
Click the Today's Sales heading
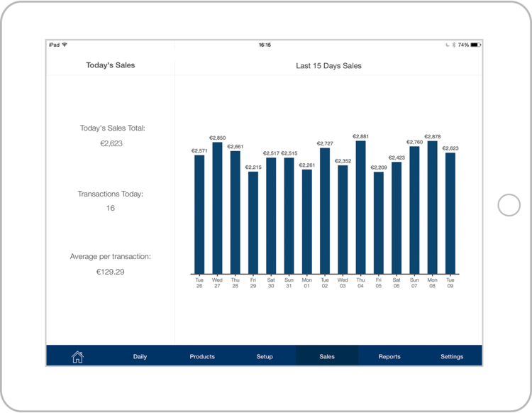pos(110,65)
